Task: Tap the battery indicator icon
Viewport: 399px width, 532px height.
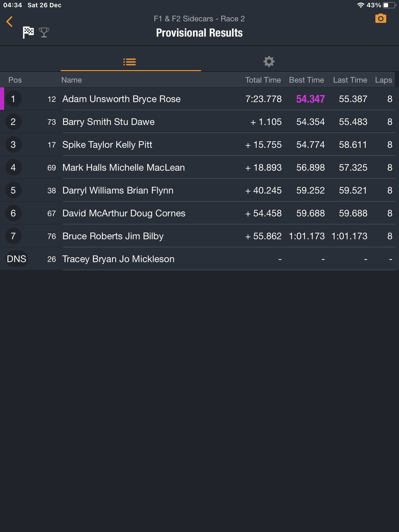Action: click(389, 5)
